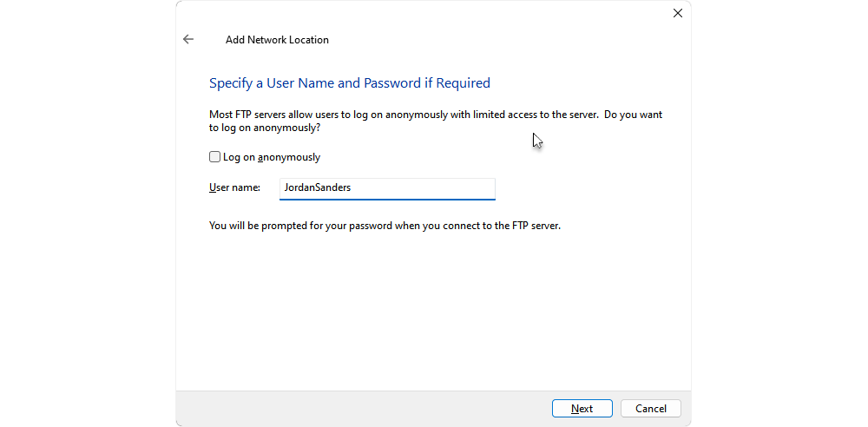Cancel the network location wizard
868x427 pixels.
(x=651, y=409)
